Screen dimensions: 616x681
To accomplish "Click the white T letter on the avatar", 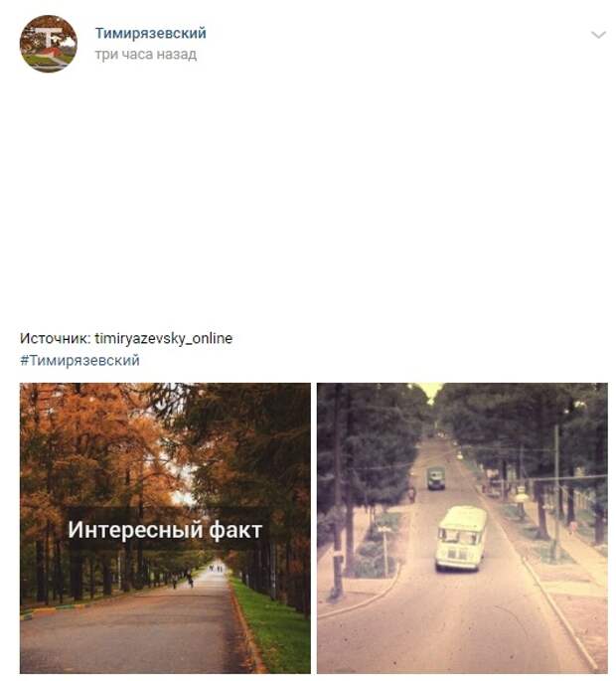I will click(x=47, y=37).
